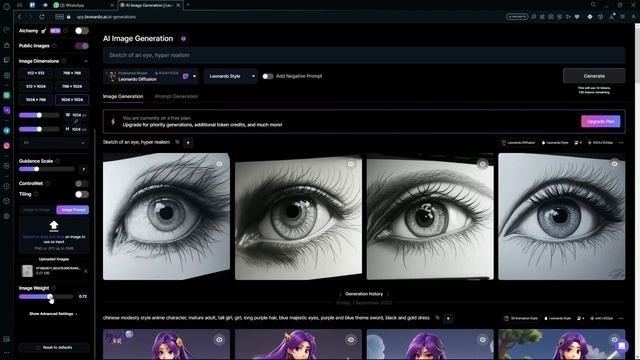Open the fourth eye sketch image
Image resolution: width=640 pixels, height=360 pixels.
pos(561,216)
